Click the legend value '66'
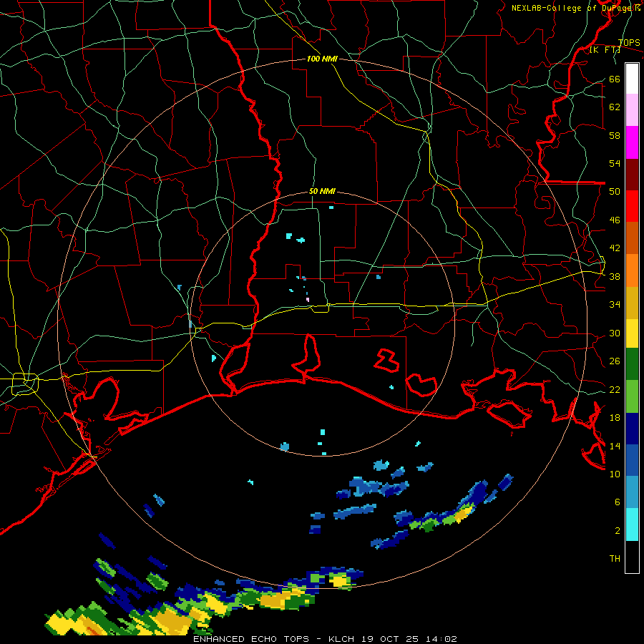Image resolution: width=644 pixels, height=644 pixels. click(615, 79)
